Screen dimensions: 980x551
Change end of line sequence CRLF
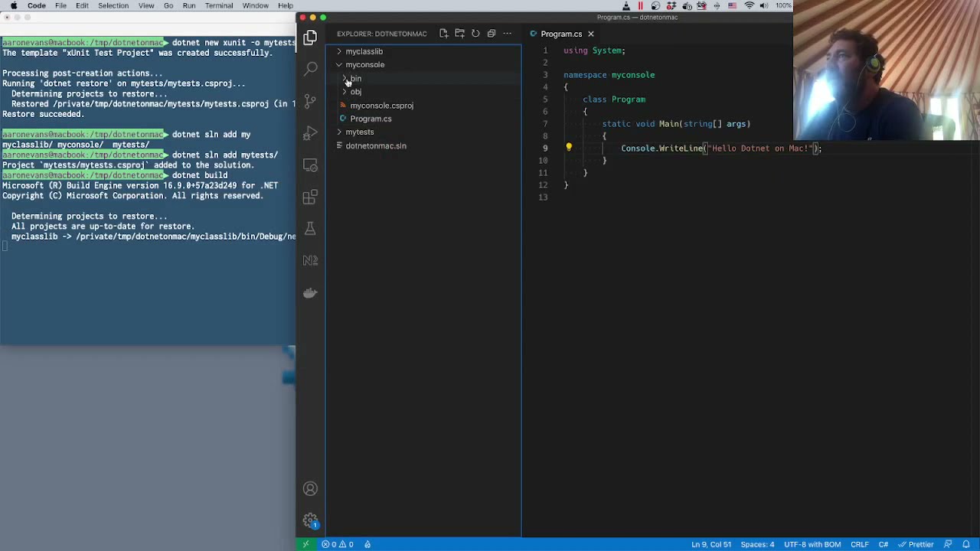[859, 544]
